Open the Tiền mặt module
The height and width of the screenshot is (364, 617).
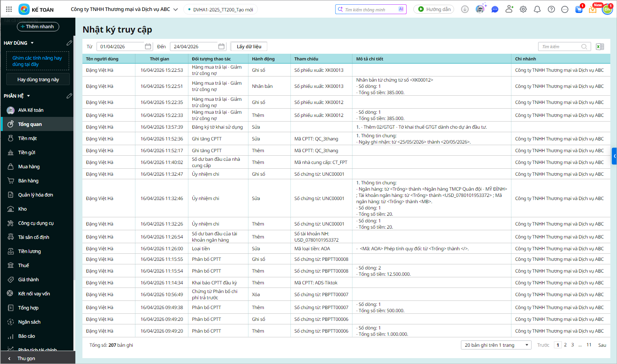click(x=27, y=138)
